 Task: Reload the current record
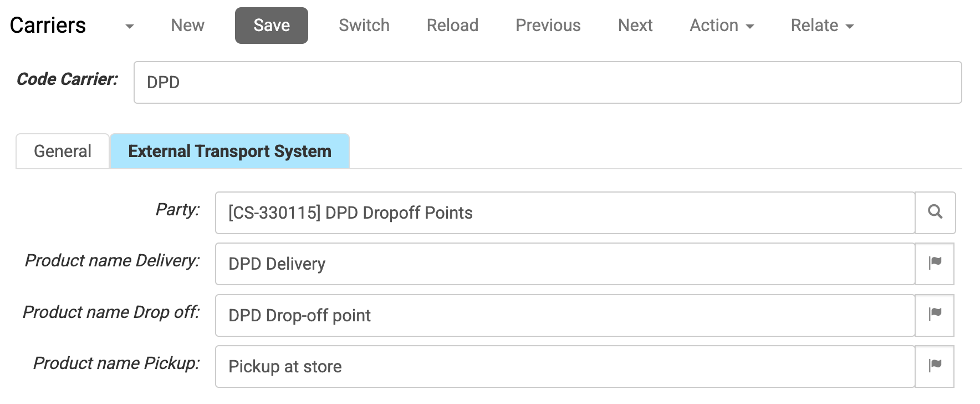pos(452,26)
